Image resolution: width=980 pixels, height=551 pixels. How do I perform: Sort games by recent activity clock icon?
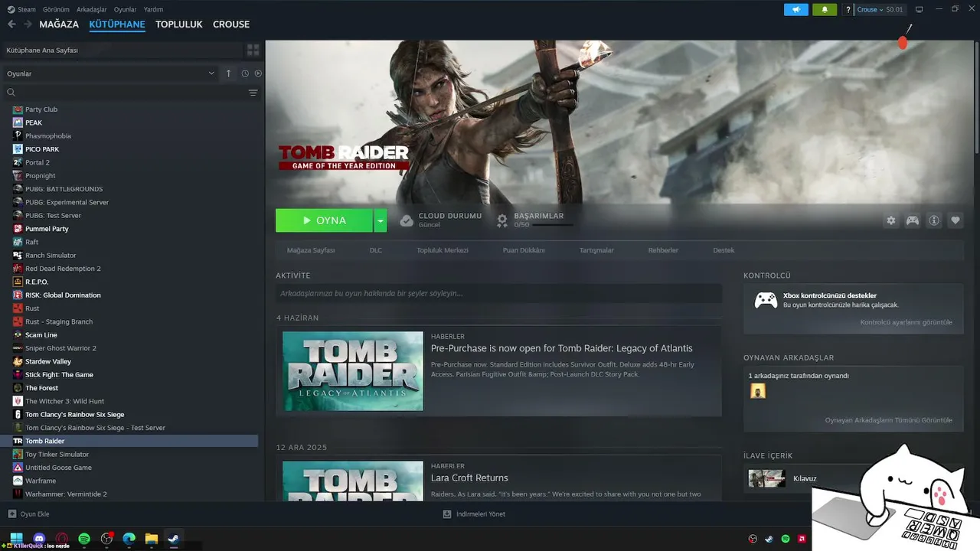pos(245,73)
